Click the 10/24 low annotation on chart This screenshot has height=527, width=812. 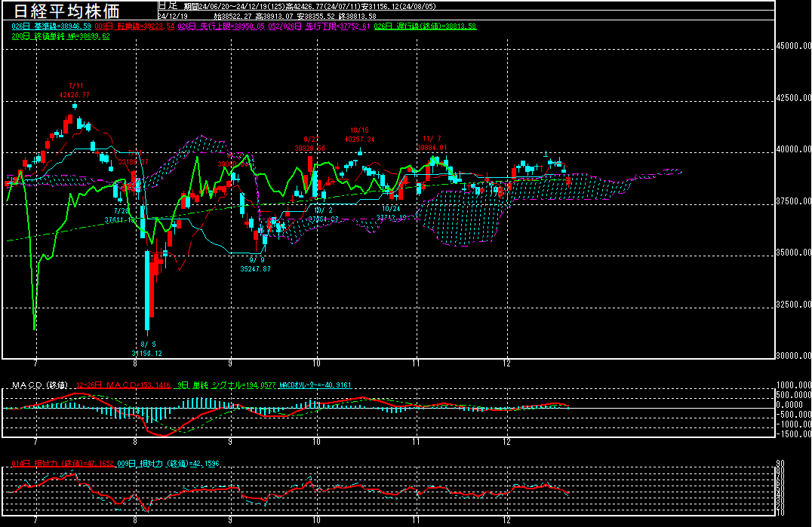(392, 213)
